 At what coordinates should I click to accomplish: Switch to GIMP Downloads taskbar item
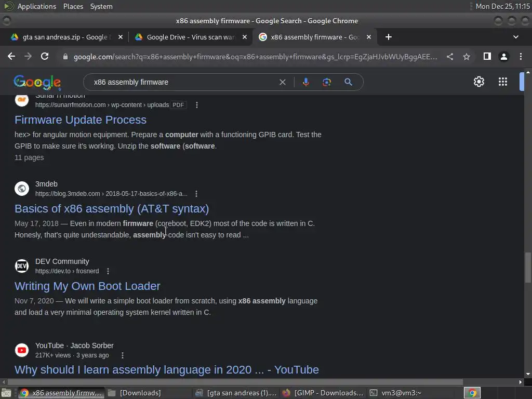323,393
